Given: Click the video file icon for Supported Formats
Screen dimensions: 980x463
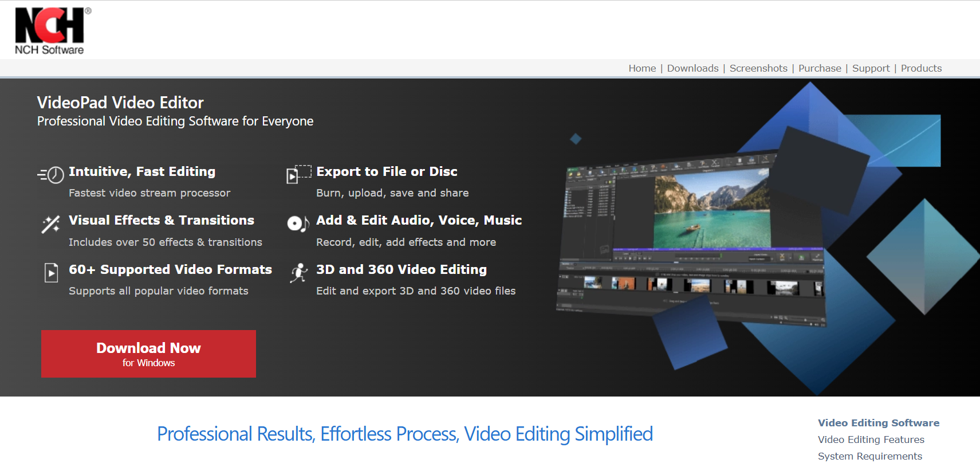Looking at the screenshot, I should 52,272.
